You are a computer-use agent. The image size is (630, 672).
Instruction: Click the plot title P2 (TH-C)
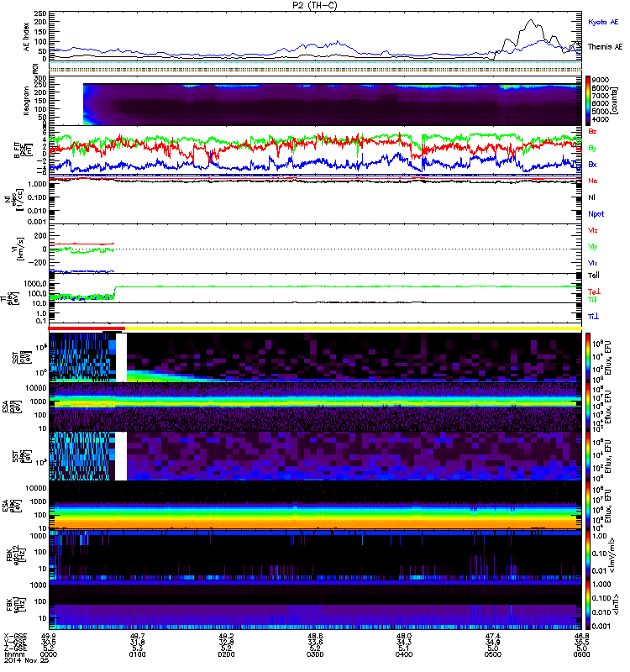coord(314,5)
